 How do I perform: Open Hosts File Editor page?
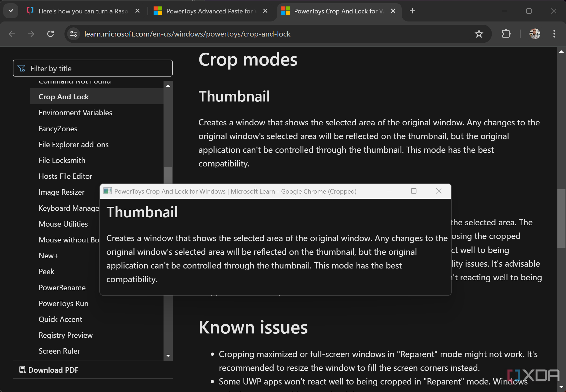point(66,176)
